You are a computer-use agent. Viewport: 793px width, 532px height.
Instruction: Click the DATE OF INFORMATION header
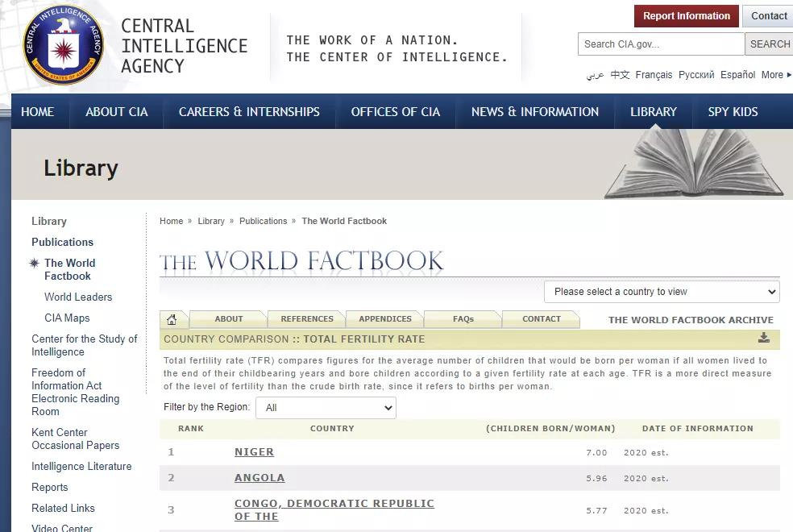tap(697, 428)
